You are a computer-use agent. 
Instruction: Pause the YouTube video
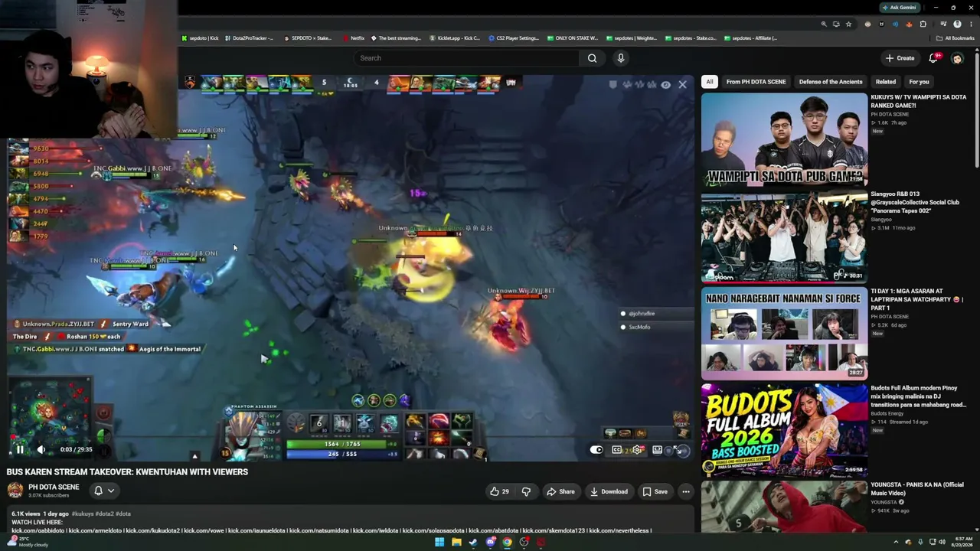[x=20, y=449]
